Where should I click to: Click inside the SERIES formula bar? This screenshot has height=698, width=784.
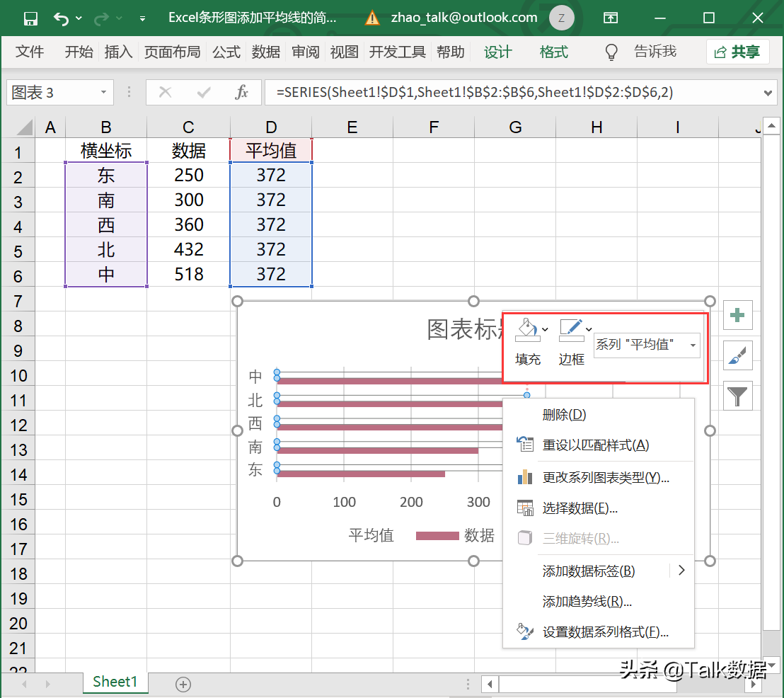click(x=512, y=92)
